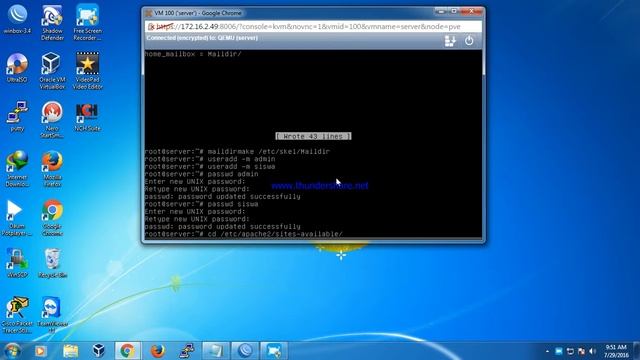This screenshot has height=360, width=640.
Task: Open Google Chrome desktop icon
Action: (x=52, y=218)
